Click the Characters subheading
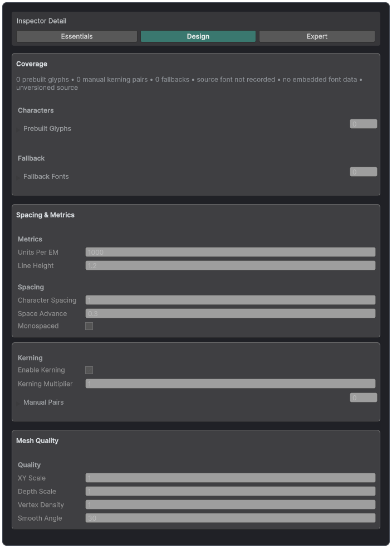The image size is (392, 548). click(x=36, y=110)
